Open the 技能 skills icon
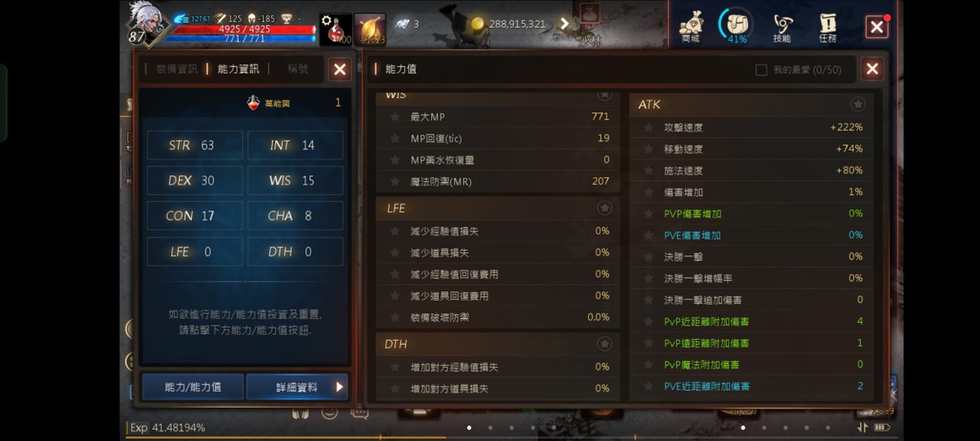This screenshot has width=980, height=441. [782, 28]
